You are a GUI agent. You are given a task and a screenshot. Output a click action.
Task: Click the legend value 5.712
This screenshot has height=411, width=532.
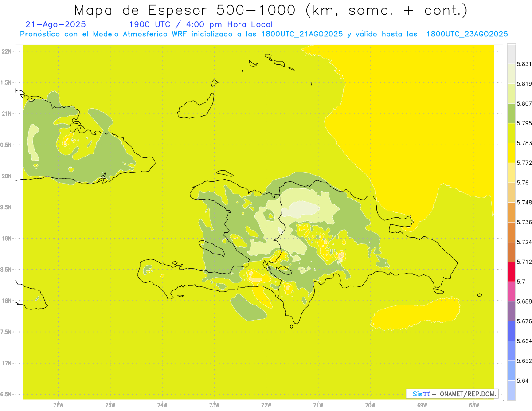(524, 262)
